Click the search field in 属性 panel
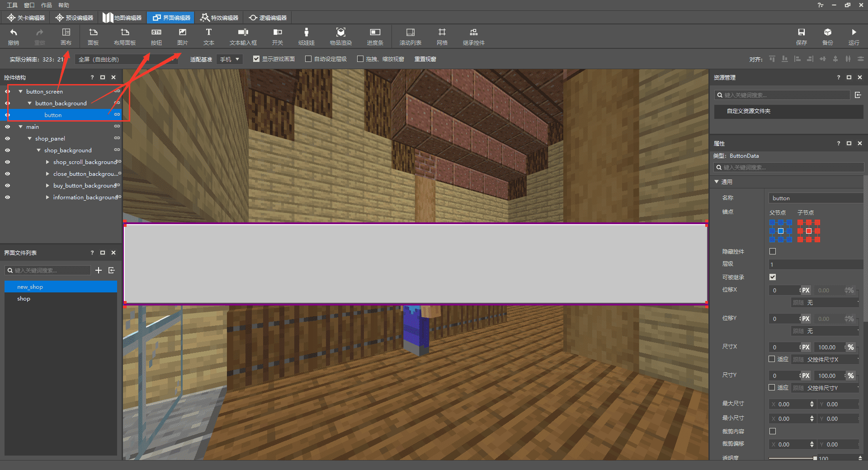 pyautogui.click(x=789, y=167)
